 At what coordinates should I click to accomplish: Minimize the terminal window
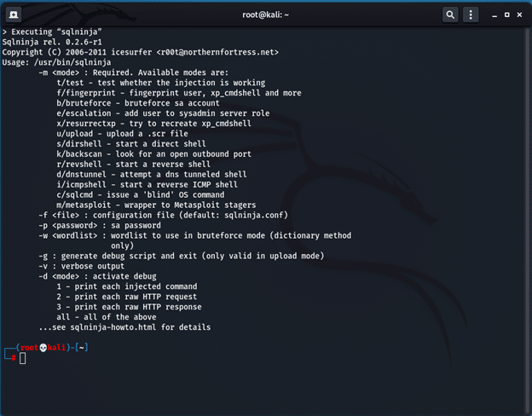point(493,14)
